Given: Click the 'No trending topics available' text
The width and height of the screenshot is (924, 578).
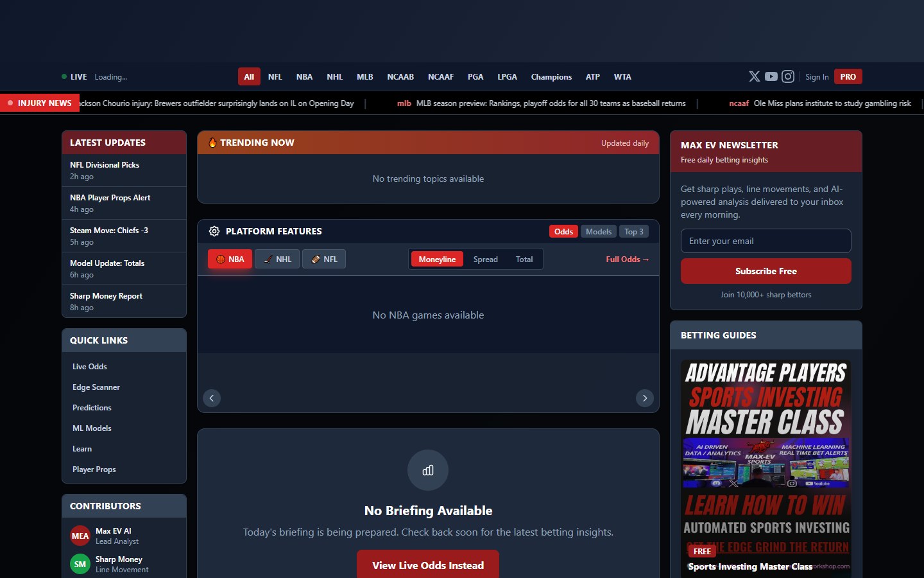Looking at the screenshot, I should point(428,179).
